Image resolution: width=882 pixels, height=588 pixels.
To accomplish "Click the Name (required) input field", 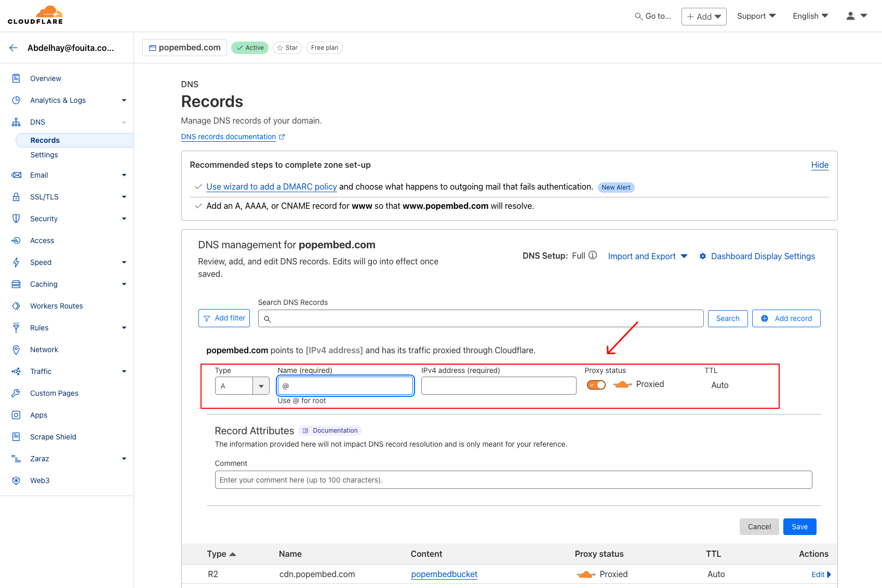I will pos(345,386).
